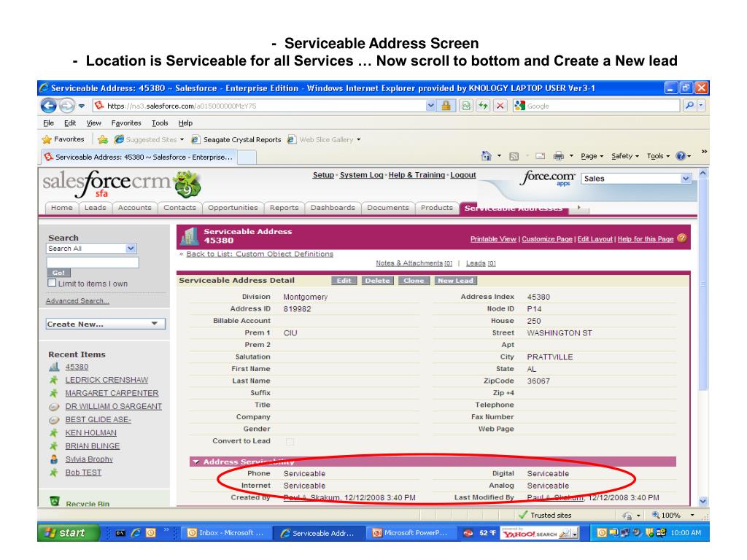
Task: Click the building icon next to 45380
Action: pos(54,367)
